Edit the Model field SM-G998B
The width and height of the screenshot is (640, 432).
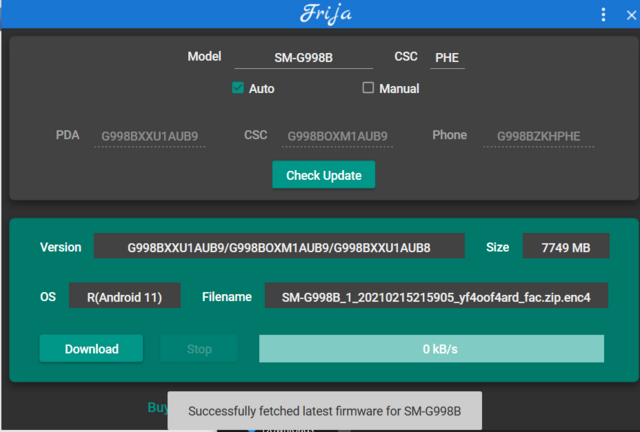303,58
